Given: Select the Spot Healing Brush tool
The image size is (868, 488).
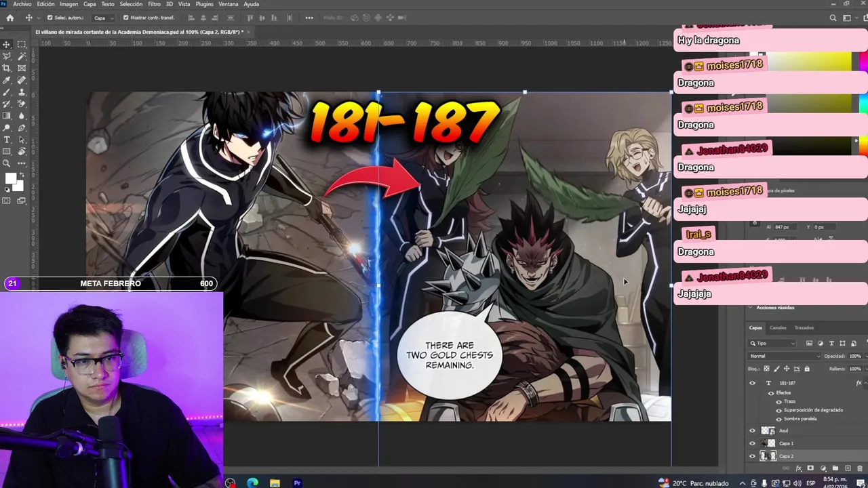Looking at the screenshot, I should pos(22,80).
